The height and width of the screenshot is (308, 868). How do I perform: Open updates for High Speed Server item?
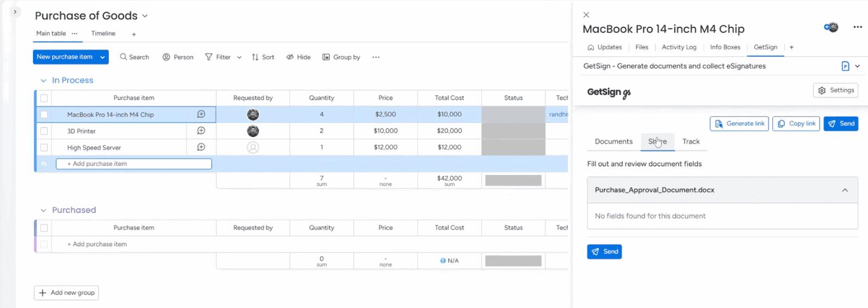pos(201,147)
